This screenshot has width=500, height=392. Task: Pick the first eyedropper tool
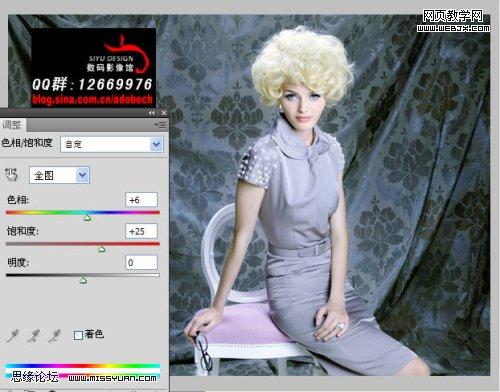click(x=12, y=336)
